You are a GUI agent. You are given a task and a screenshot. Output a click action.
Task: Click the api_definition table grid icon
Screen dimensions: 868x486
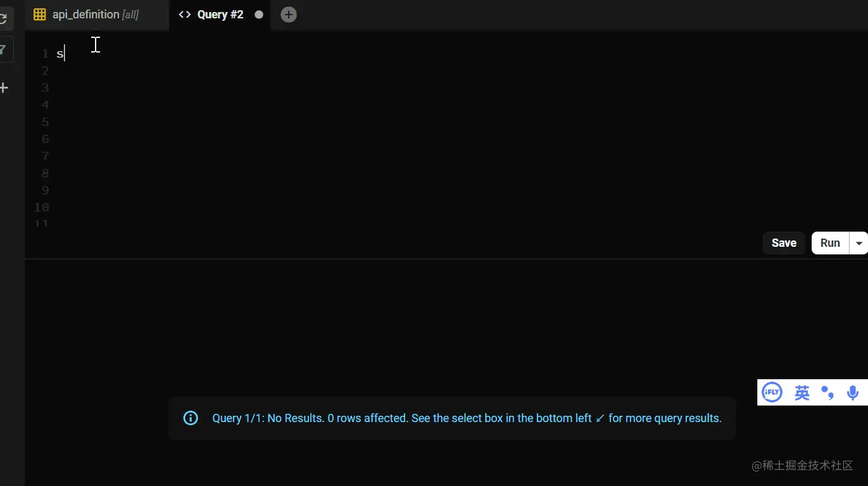(39, 15)
